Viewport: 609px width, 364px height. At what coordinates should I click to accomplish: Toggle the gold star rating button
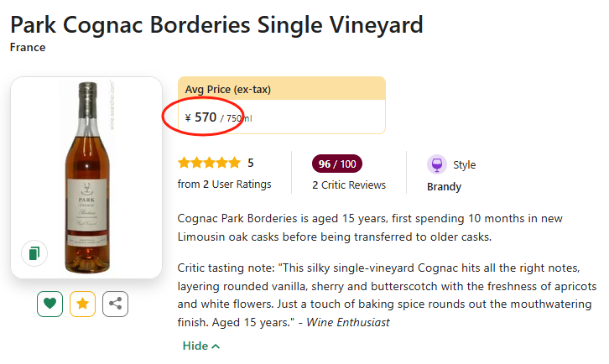[82, 304]
